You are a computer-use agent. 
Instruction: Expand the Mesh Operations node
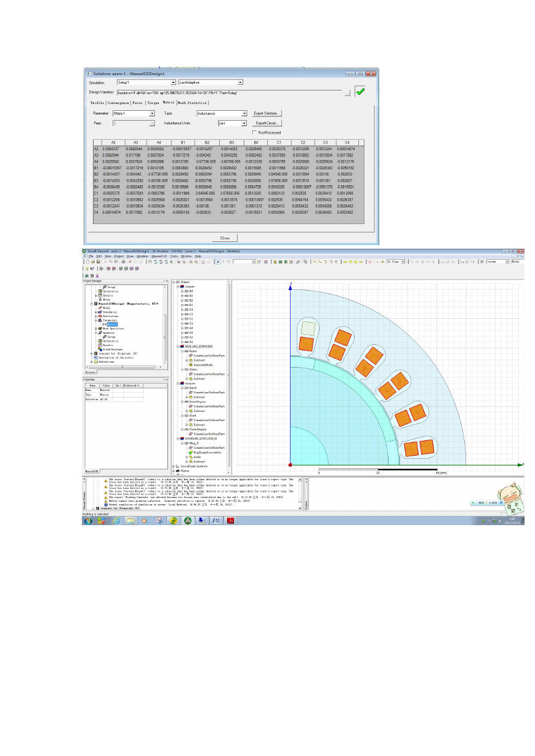click(x=95, y=329)
